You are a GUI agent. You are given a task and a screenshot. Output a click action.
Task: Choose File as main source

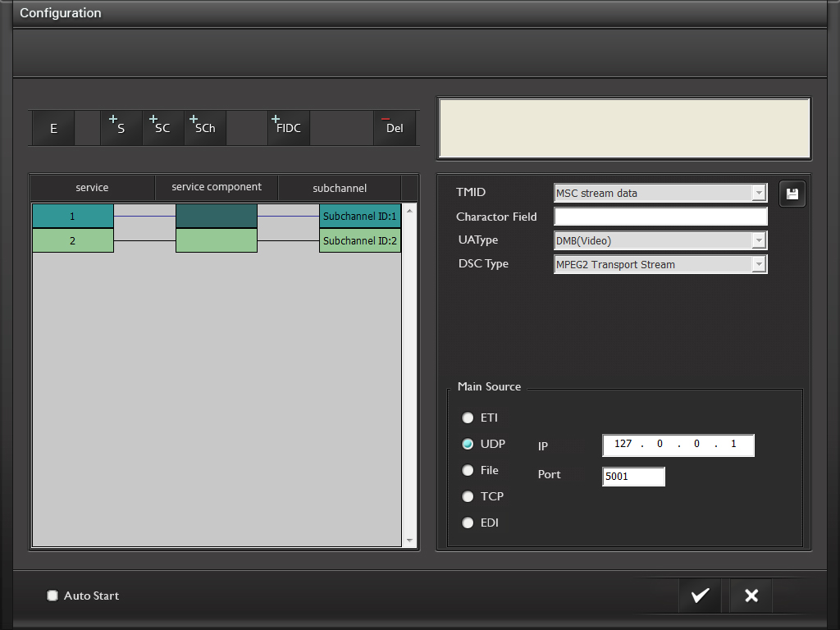click(468, 470)
